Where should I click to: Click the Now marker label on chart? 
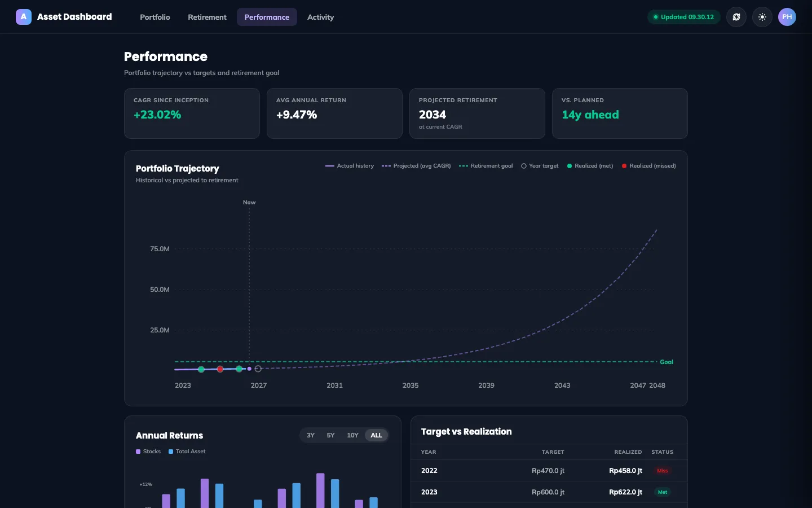coord(249,202)
